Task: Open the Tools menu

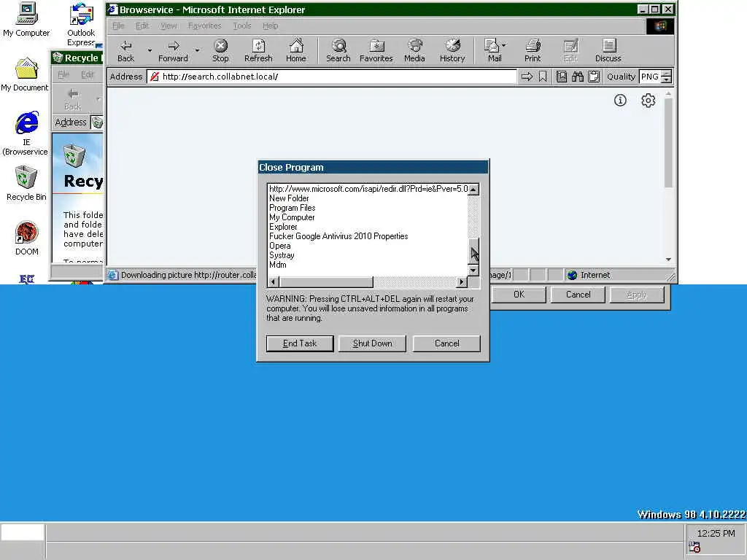Action: (x=242, y=26)
